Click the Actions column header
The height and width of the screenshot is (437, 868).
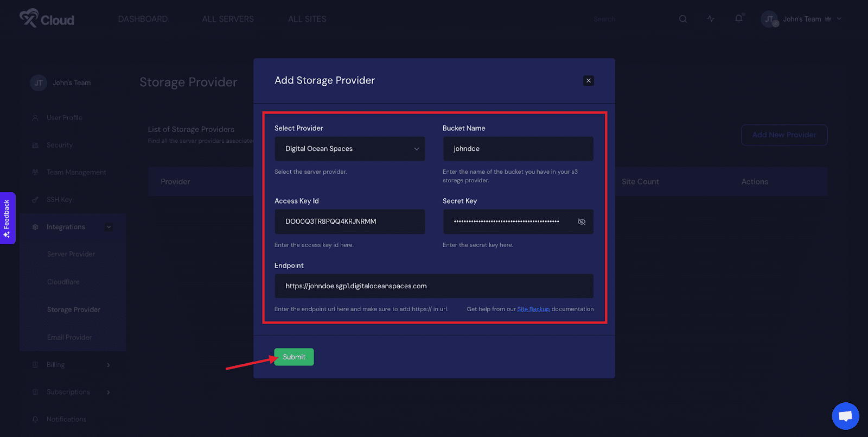click(755, 182)
